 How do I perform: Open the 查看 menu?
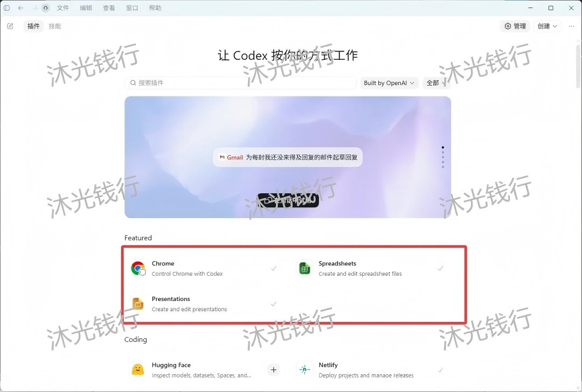click(x=109, y=8)
